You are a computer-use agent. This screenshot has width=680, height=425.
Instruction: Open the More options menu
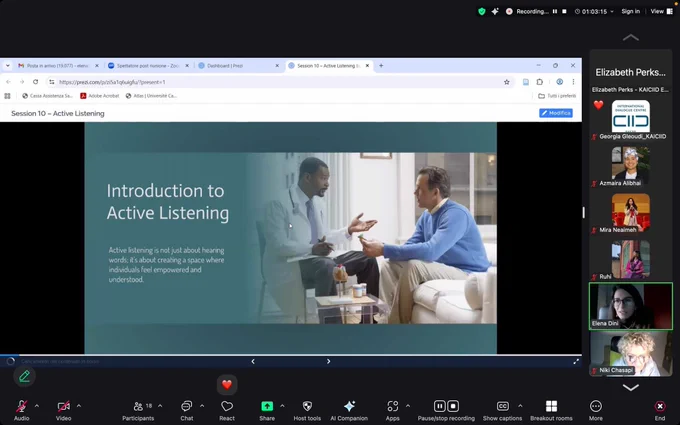click(596, 410)
